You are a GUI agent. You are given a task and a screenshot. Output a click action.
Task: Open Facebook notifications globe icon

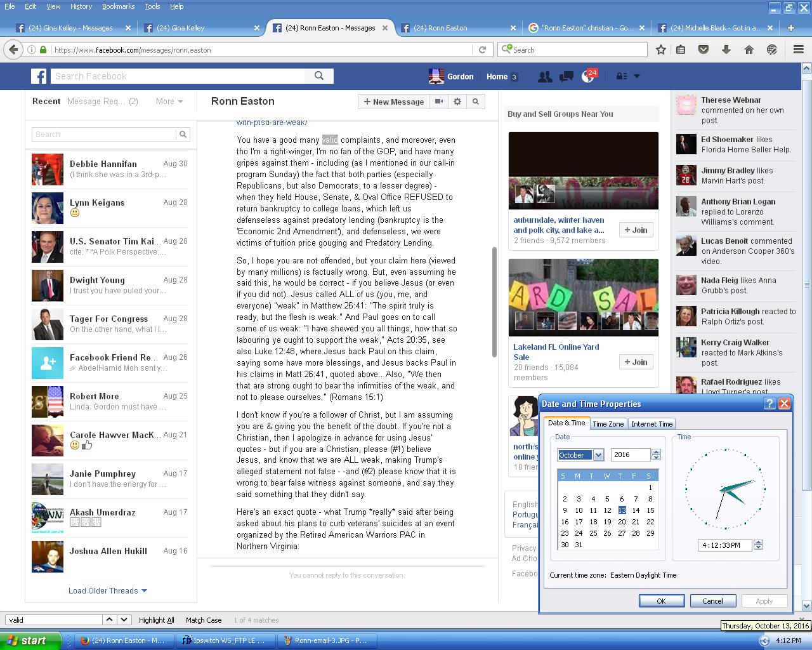[x=588, y=76]
